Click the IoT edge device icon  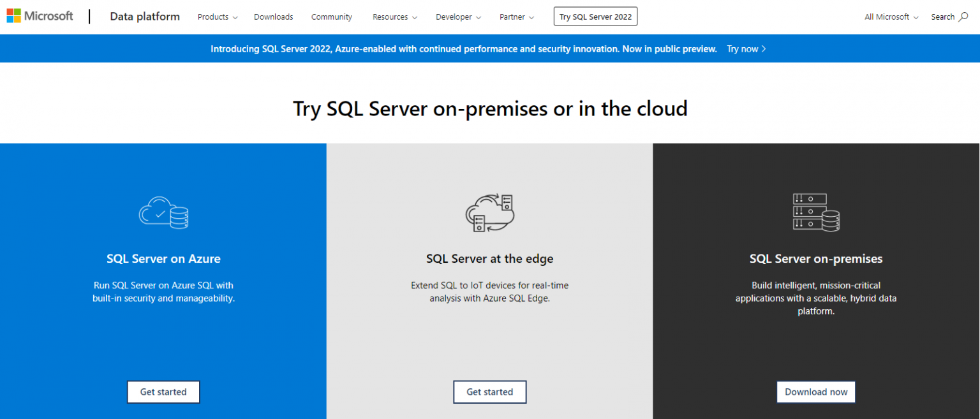click(489, 212)
